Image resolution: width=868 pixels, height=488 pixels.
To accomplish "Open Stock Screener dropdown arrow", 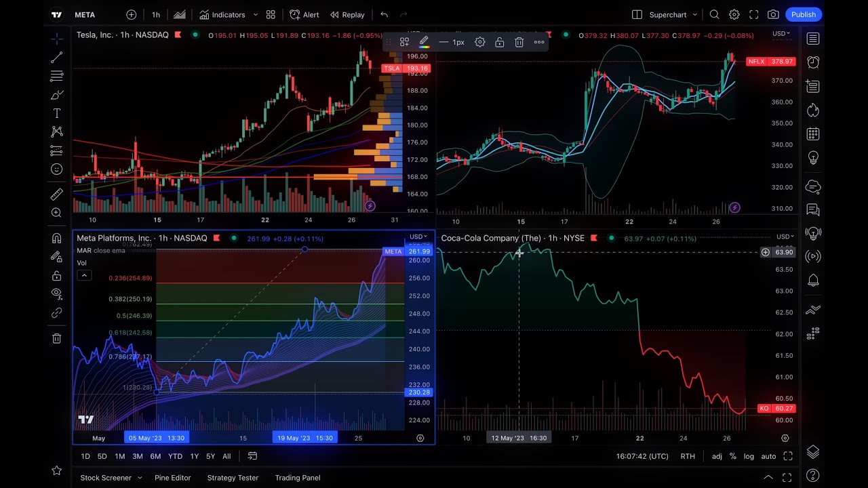I will point(140,478).
